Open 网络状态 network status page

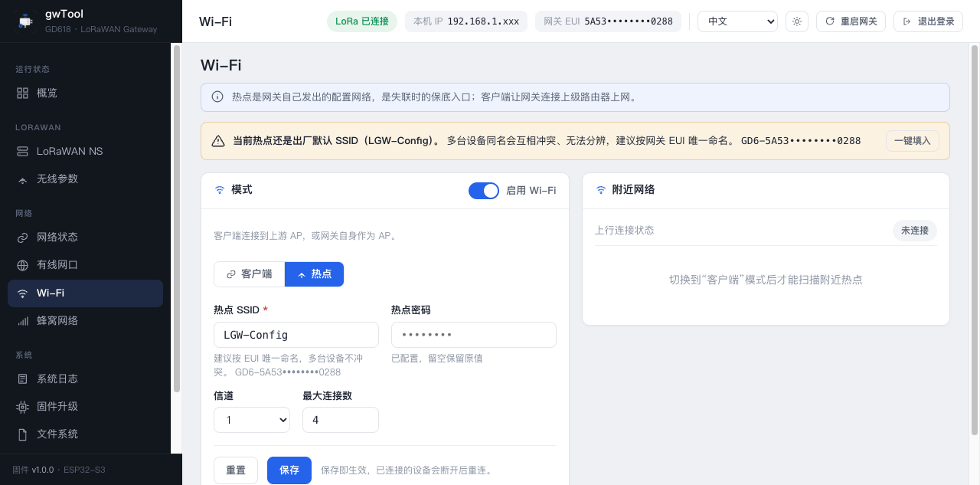[x=85, y=237]
